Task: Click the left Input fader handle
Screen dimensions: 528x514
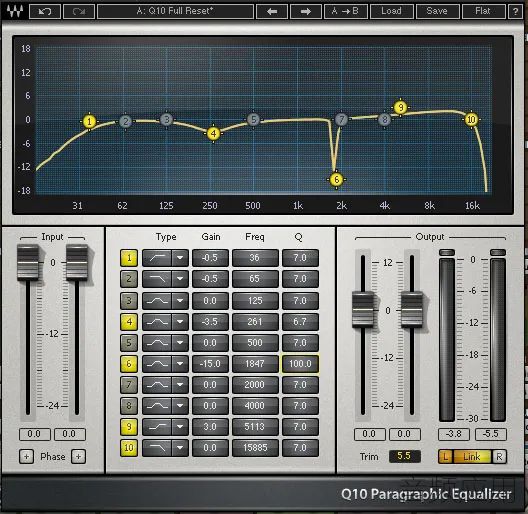Action: pyautogui.click(x=28, y=263)
